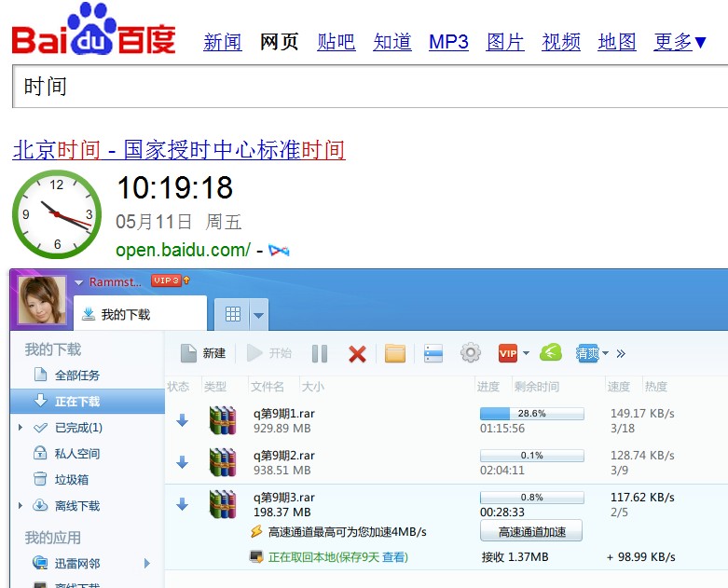Click the 高速通道加速 button
Image resolution: width=728 pixels, height=588 pixels.
[530, 531]
